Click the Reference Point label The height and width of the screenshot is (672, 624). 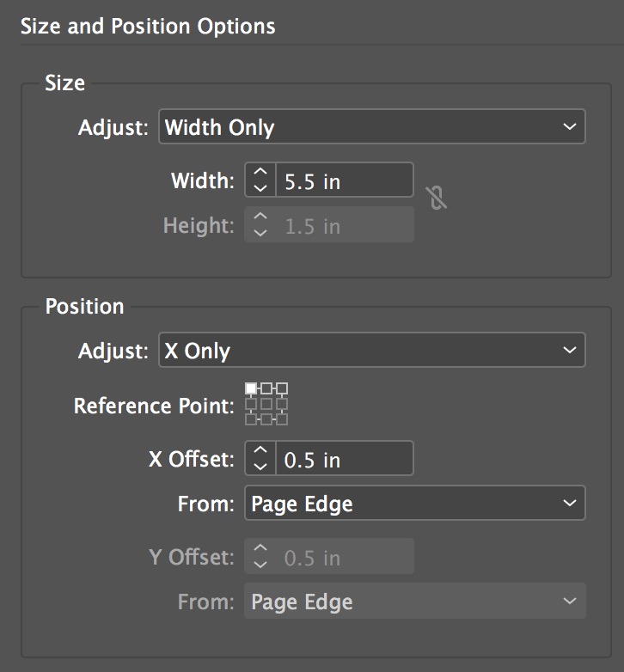click(x=155, y=406)
